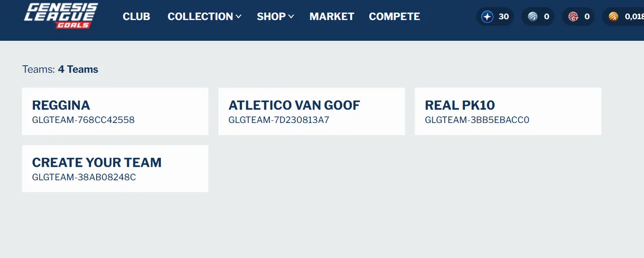This screenshot has height=258, width=644.
Task: Expand the COLLECTION menu chevron arrow
Action: [238, 17]
